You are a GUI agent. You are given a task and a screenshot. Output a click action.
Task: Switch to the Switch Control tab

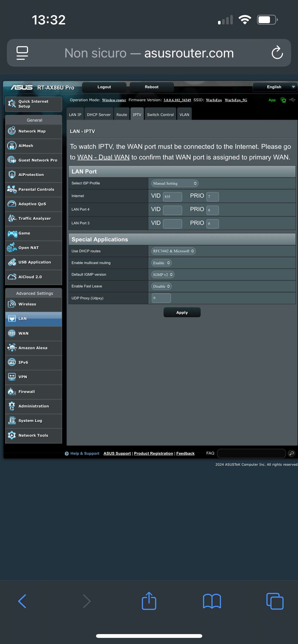coord(160,115)
